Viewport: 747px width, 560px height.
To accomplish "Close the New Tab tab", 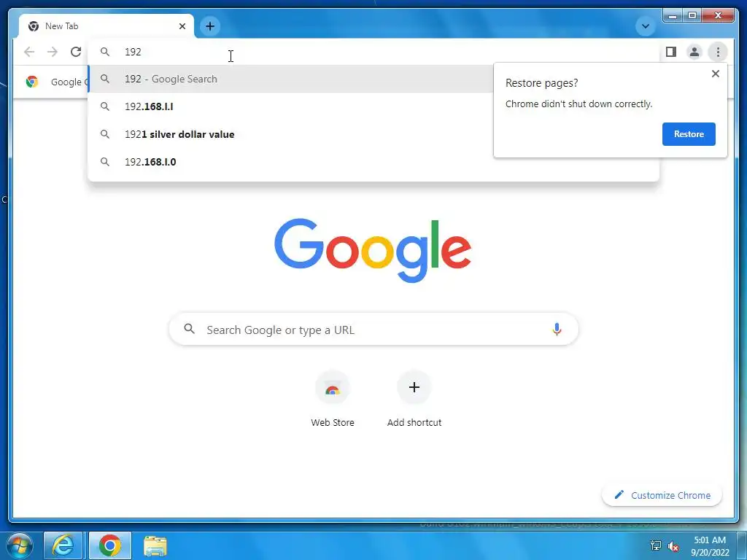I will pos(182,26).
